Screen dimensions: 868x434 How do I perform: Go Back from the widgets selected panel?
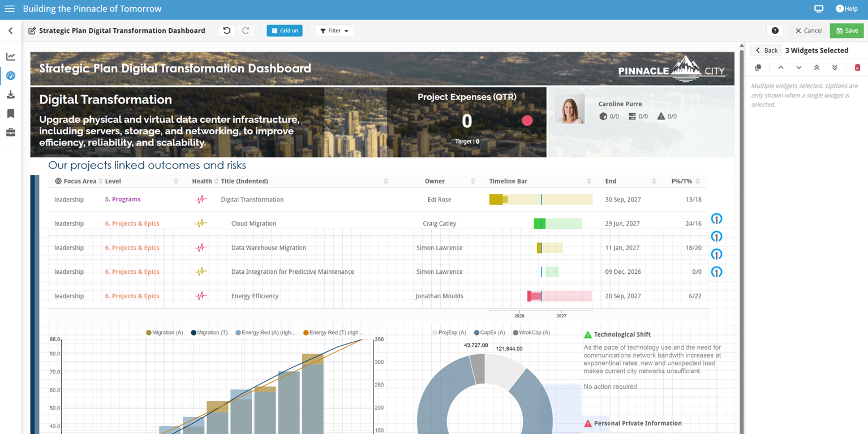tap(766, 50)
